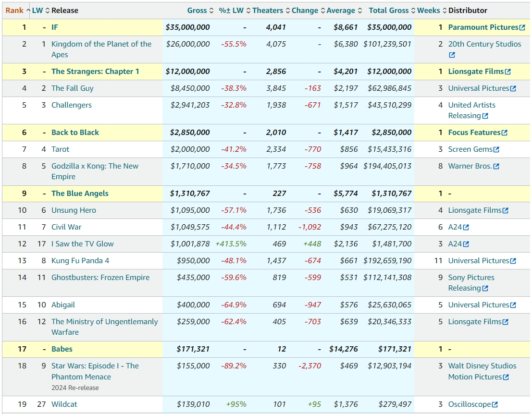Open Ghostbusters: Frozen Empire release link
Screen dimensions: 532x414
coord(100,277)
